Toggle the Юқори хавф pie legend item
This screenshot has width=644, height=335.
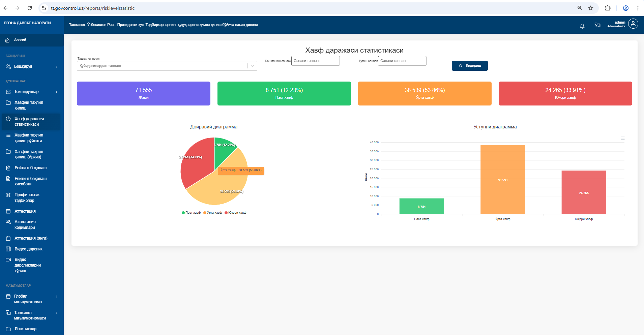click(x=236, y=213)
